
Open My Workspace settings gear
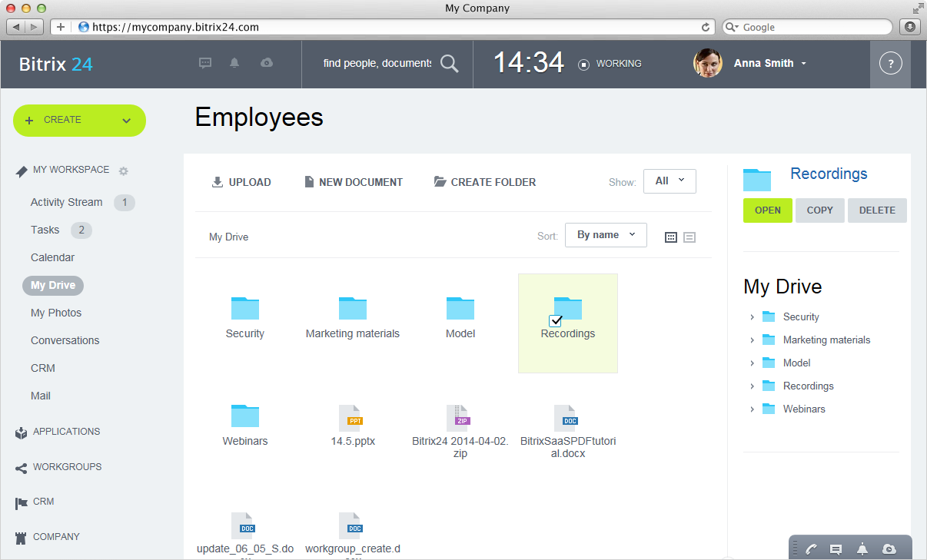(123, 171)
